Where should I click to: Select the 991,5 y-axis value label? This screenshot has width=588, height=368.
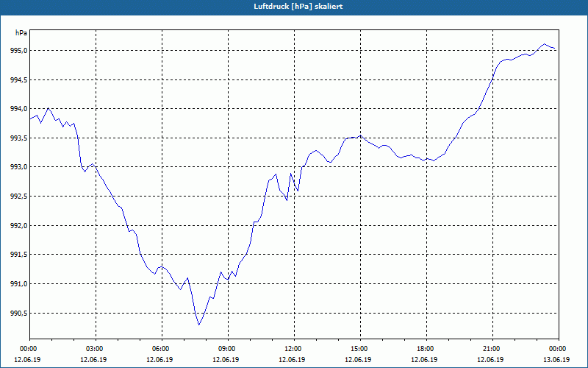19,255
